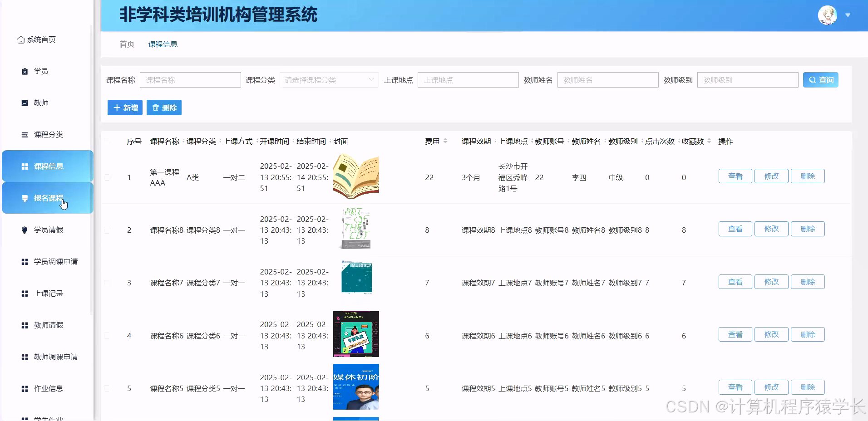Select the 报名课程 sidebar icon
This screenshot has height=421, width=868.
click(x=25, y=198)
